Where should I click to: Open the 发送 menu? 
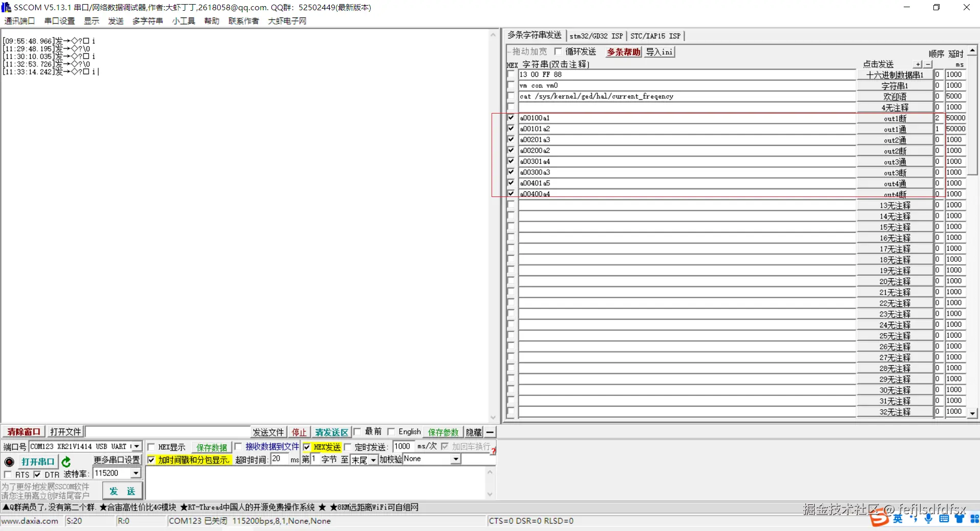point(116,21)
